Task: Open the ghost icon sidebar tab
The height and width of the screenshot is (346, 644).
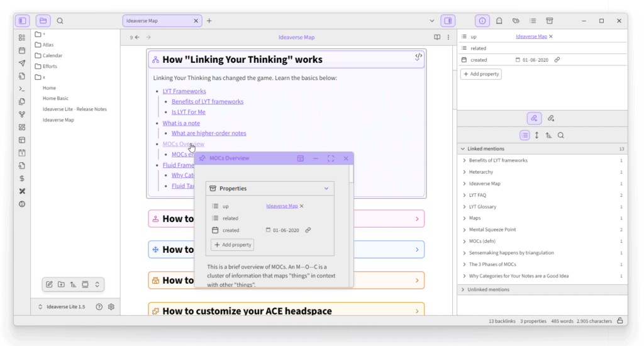Action: pos(499,21)
